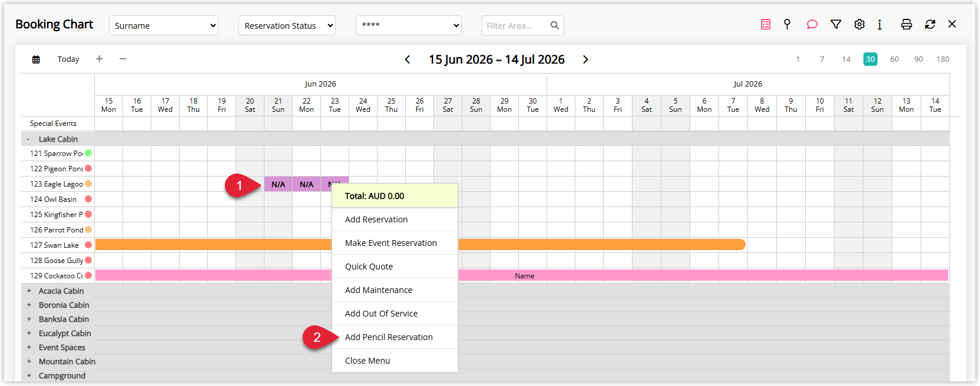
Task: Select the 30 day view
Action: coord(870,59)
